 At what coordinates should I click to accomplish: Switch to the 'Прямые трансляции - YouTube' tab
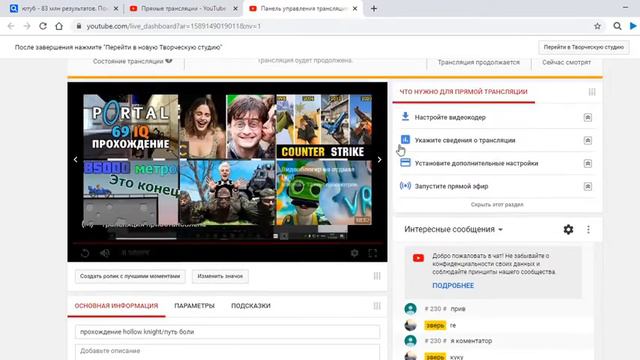point(184,8)
